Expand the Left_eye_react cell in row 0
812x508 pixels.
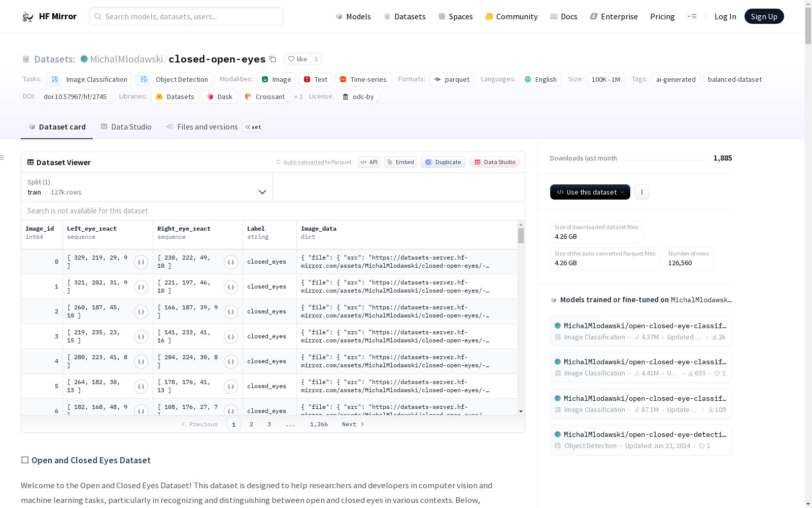point(141,262)
